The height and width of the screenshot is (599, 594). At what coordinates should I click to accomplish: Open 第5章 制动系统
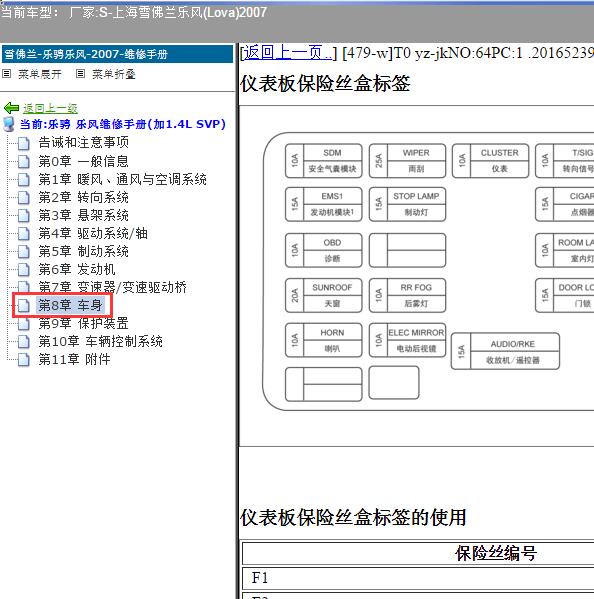click(x=83, y=251)
